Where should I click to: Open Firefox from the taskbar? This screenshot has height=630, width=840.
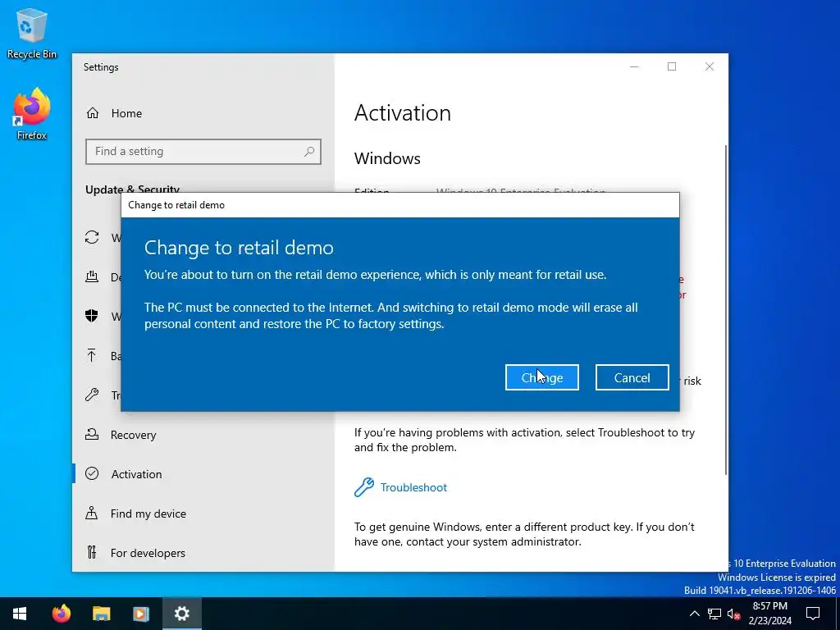tap(61, 614)
